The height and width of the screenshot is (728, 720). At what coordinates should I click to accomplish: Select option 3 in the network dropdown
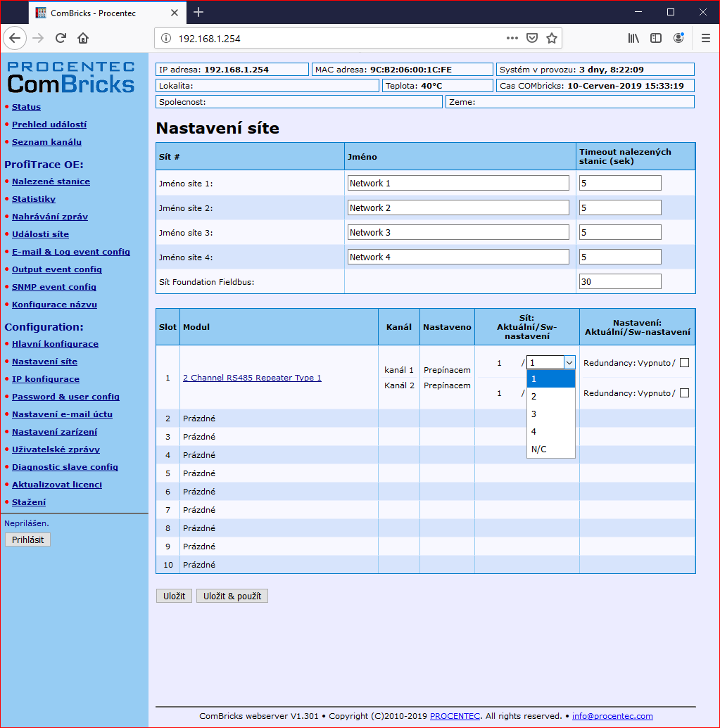[551, 414]
